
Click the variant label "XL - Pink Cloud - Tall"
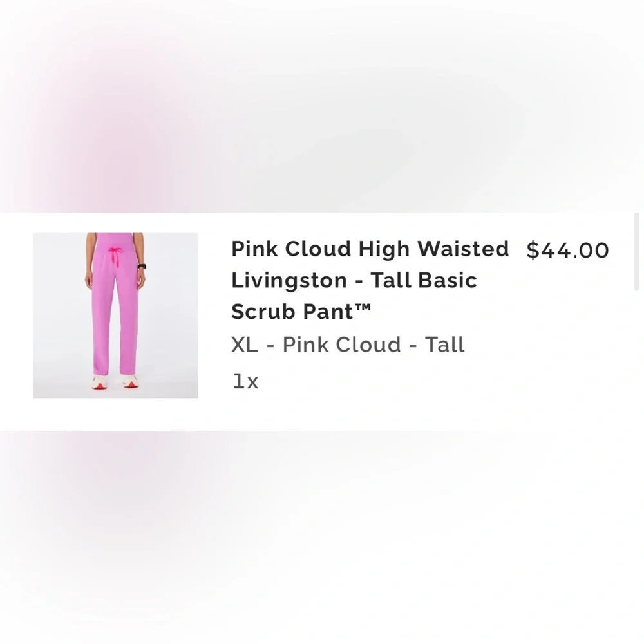[x=347, y=345]
